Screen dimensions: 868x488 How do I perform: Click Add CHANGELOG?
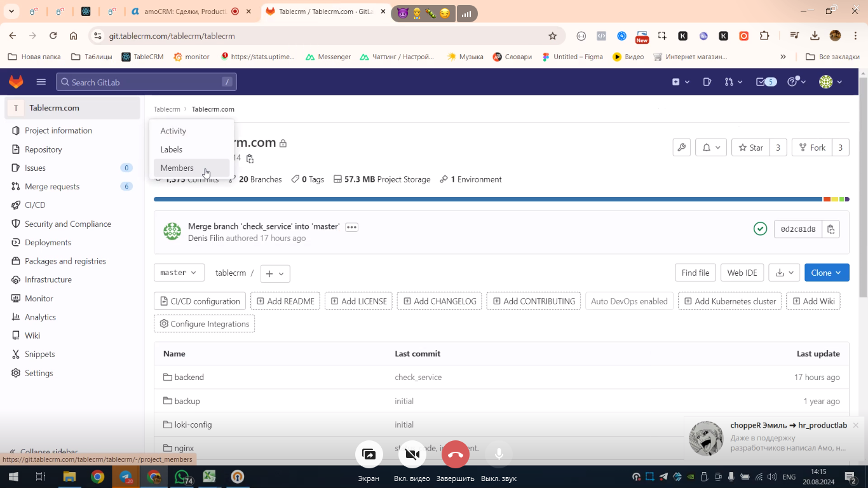click(x=440, y=301)
